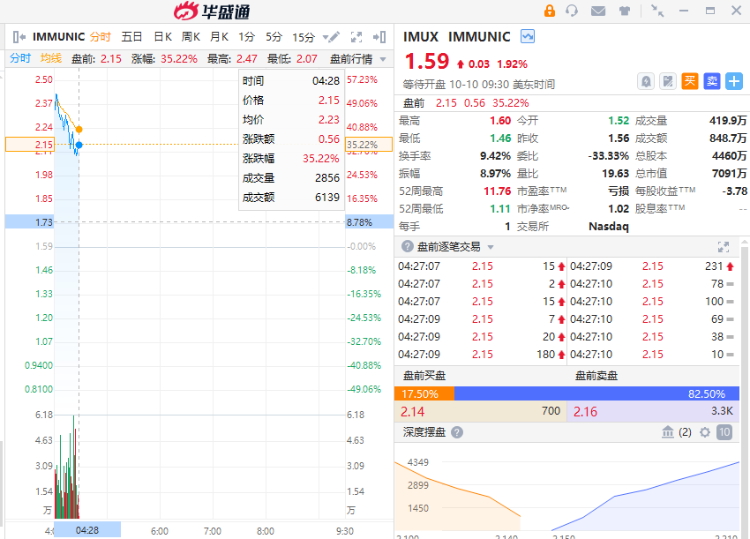Image resolution: width=750 pixels, height=539 pixels.
Task: Add IMUX to watchlist with plus icon
Action: click(735, 81)
